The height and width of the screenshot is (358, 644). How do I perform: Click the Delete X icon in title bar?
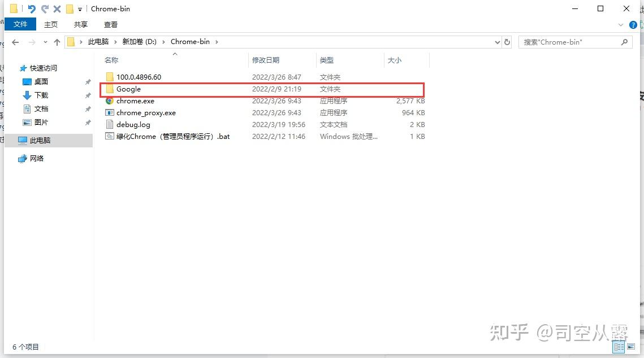[58, 8]
